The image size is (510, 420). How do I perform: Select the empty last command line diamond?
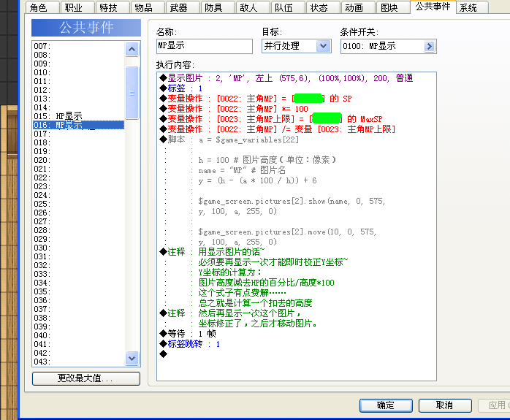point(163,354)
